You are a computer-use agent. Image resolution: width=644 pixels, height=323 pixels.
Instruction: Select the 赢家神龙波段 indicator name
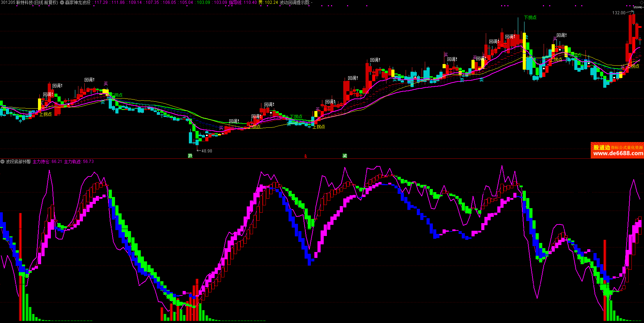(78, 2)
